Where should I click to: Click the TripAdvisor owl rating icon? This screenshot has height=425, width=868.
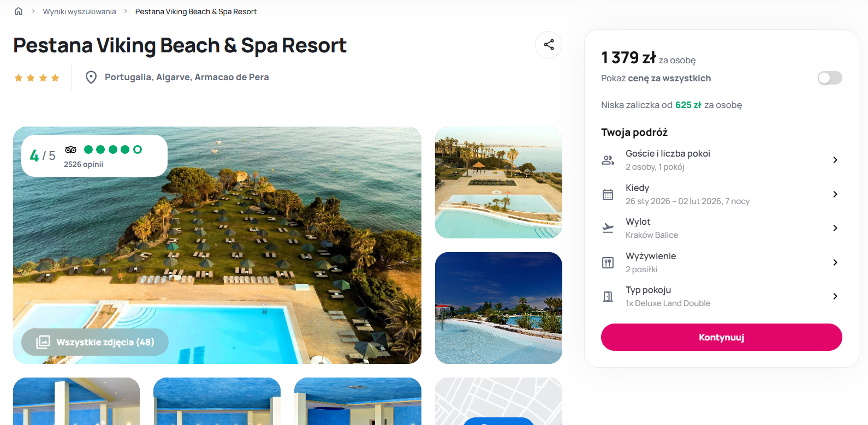[71, 149]
